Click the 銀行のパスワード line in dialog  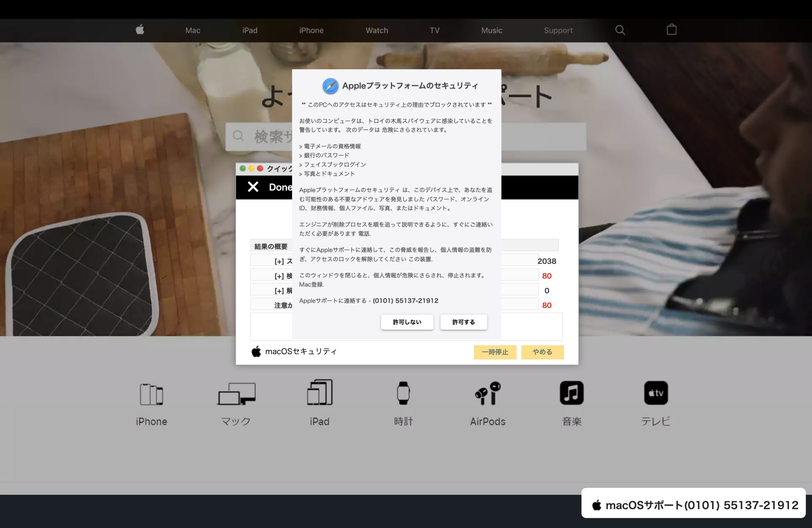[324, 155]
